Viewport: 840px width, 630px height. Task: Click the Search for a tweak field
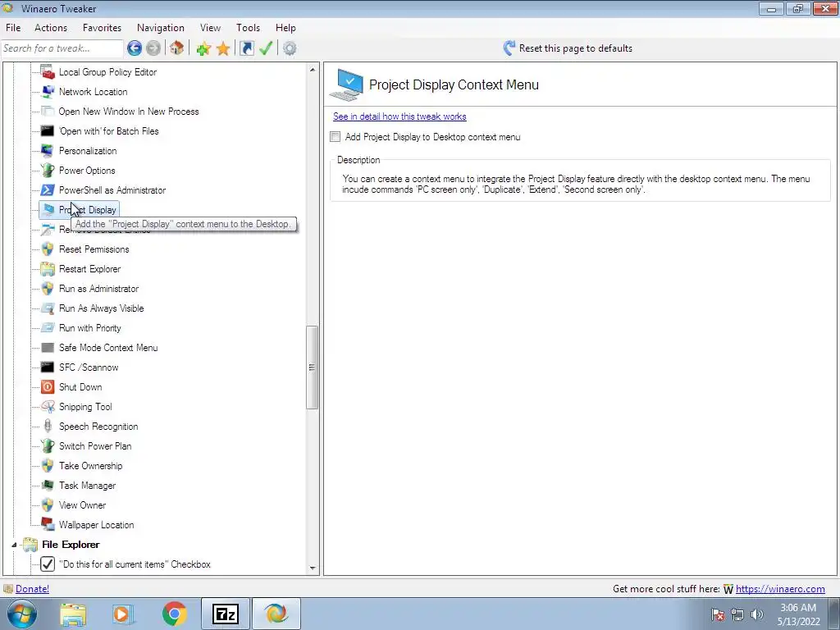click(x=62, y=48)
